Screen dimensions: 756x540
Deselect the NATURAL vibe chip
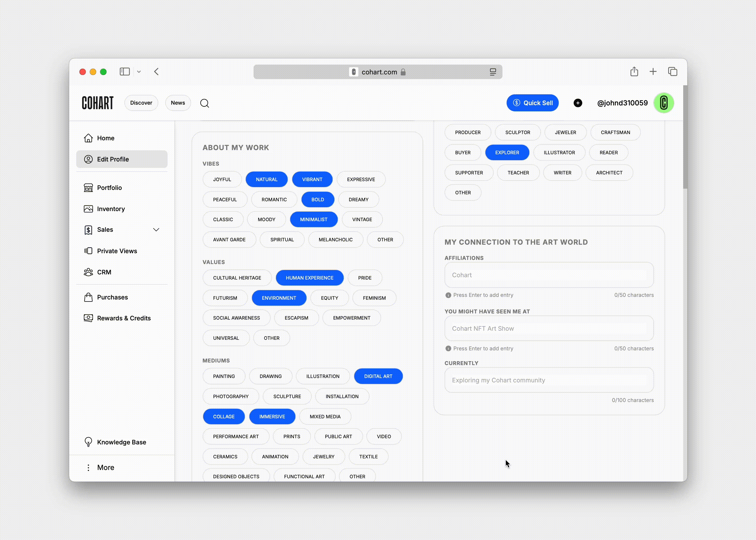tap(266, 180)
